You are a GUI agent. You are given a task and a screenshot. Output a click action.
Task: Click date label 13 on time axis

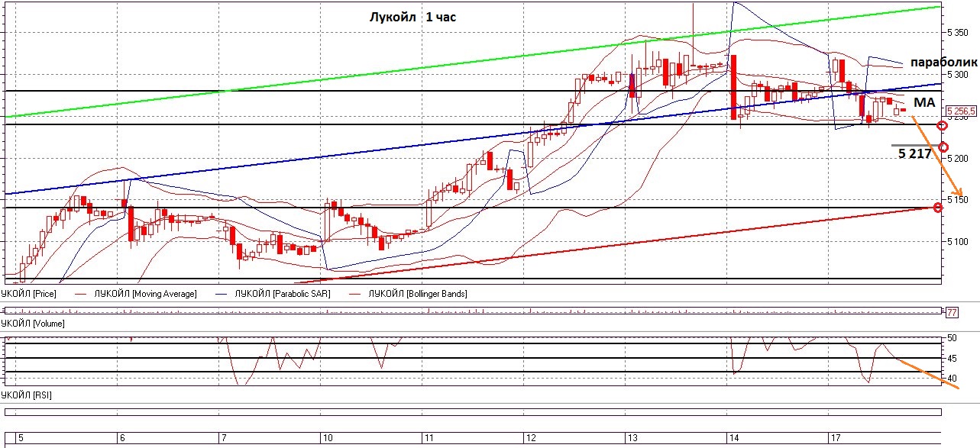pos(632,438)
